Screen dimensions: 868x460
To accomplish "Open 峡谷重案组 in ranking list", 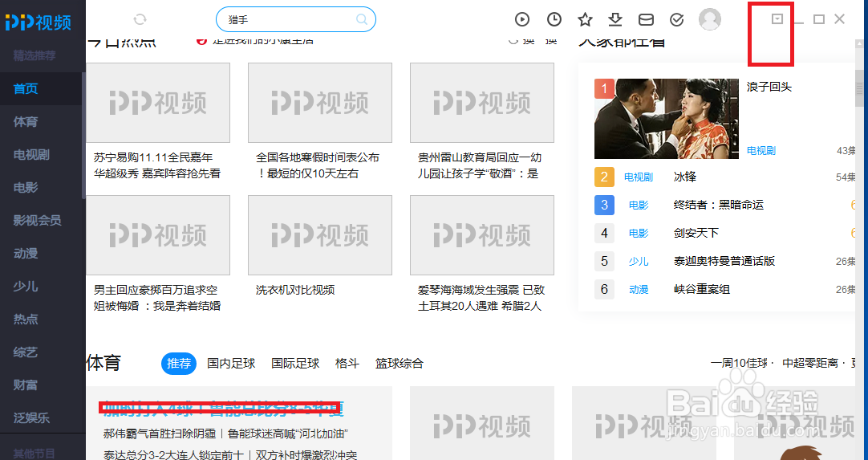I will pyautogui.click(x=701, y=289).
